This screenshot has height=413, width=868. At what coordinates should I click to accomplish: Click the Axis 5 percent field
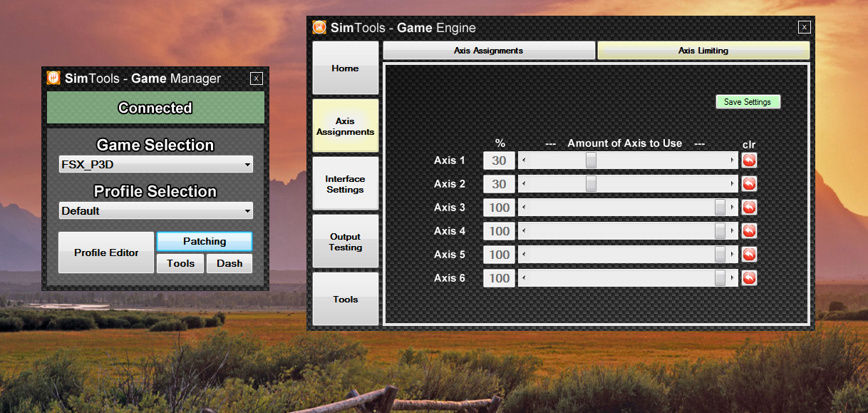[499, 255]
